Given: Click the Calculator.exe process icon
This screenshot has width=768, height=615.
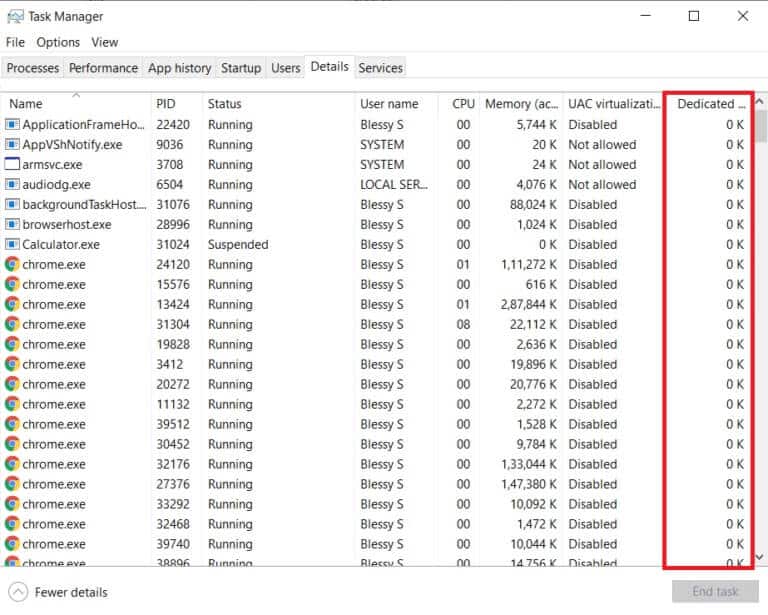Looking at the screenshot, I should (x=12, y=245).
